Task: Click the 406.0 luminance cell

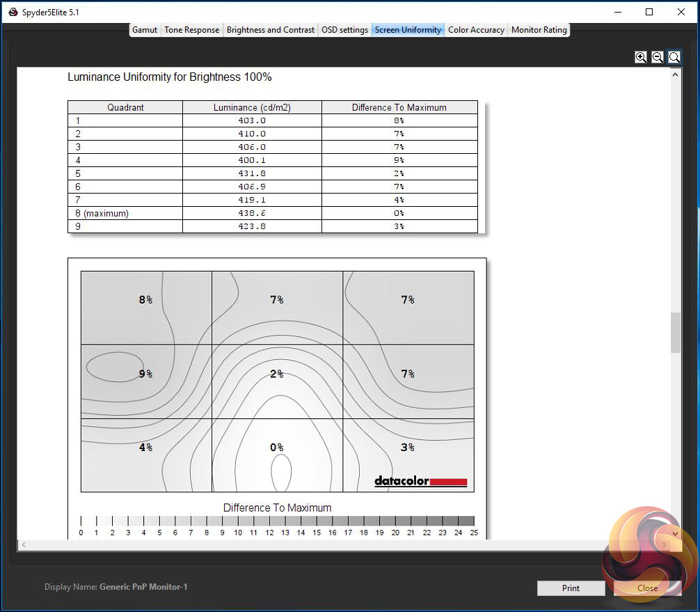Action: pyautogui.click(x=252, y=147)
